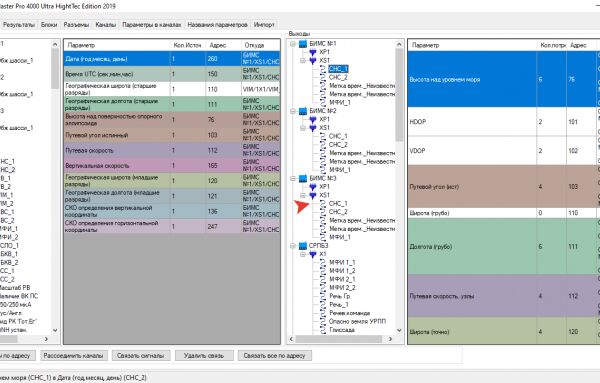Click the blue block icon of БИМС №2

303,111
